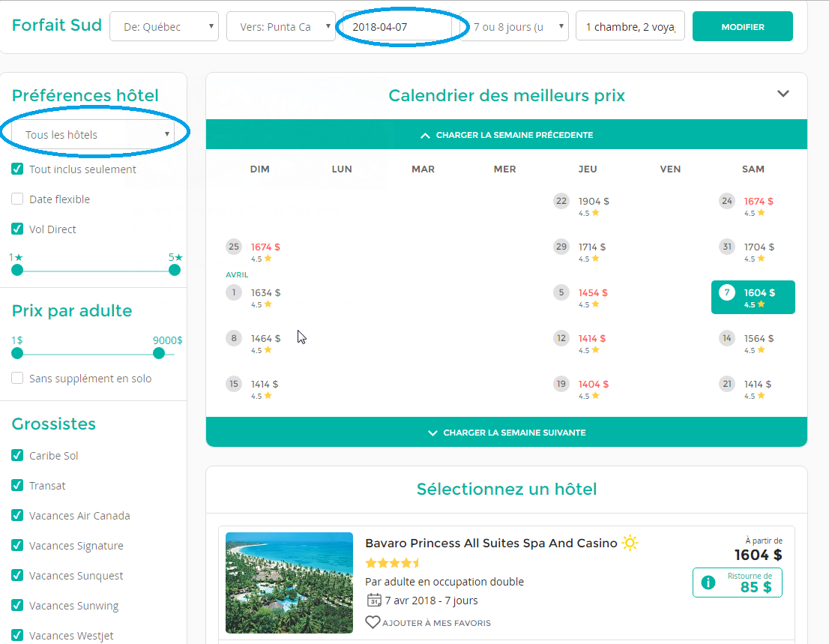Click the Forfait Sud title

click(56, 25)
